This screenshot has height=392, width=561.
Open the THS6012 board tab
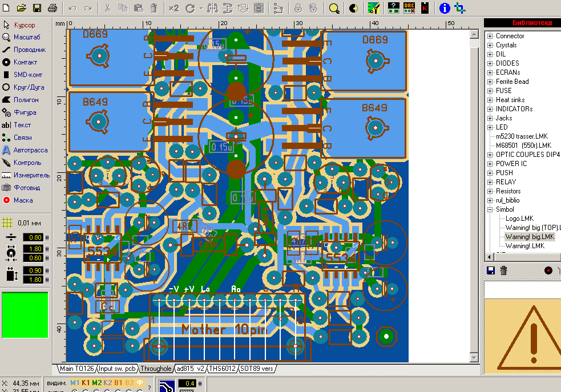click(223, 369)
